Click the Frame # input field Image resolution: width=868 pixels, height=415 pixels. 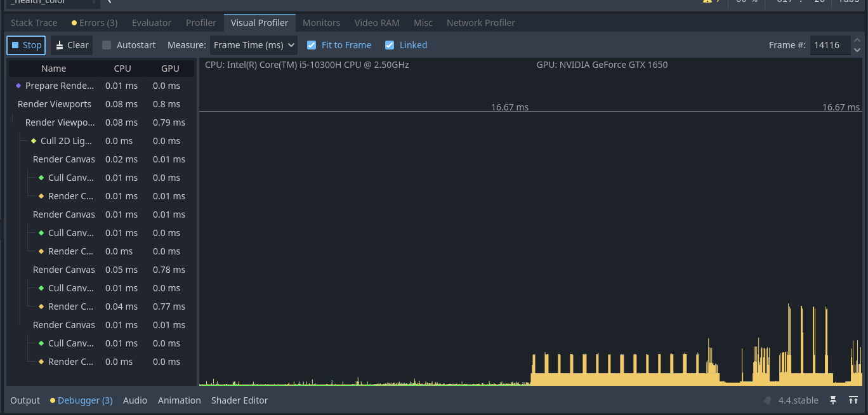[829, 45]
